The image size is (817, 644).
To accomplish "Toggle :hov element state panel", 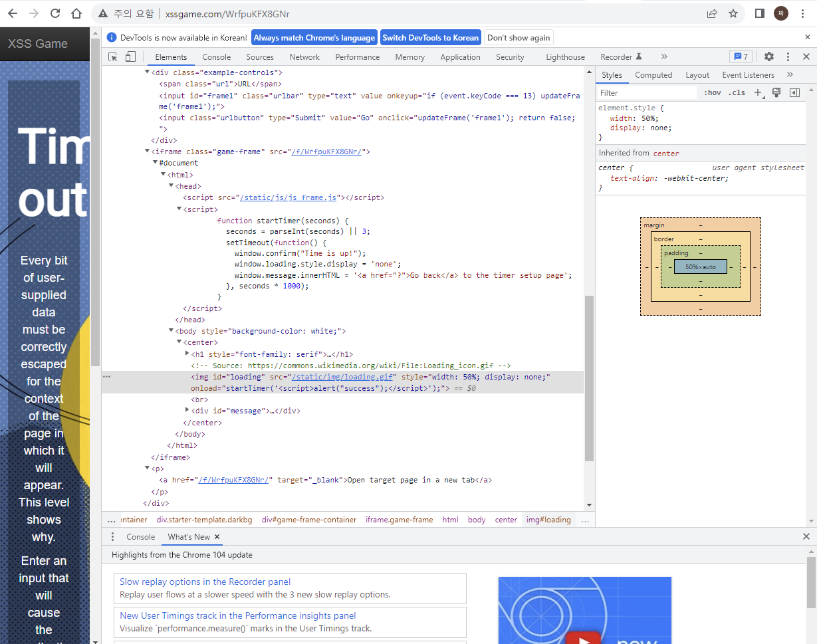I will pyautogui.click(x=712, y=93).
